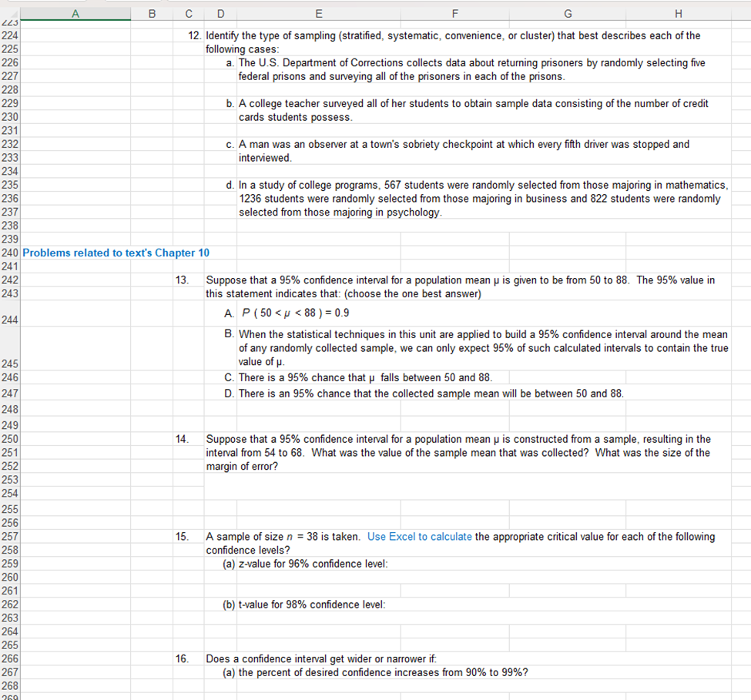Select the cell containing question number 16
Image resolution: width=751 pixels, height=700 pixels.
tap(187, 658)
